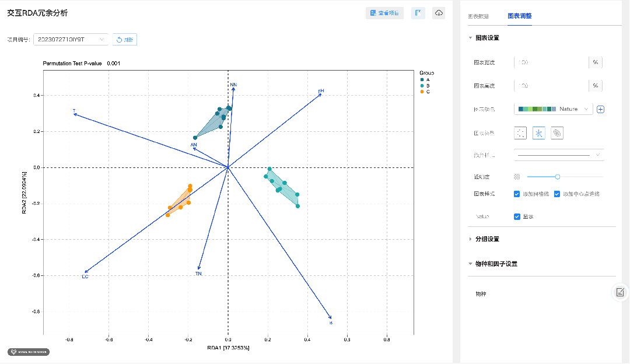630x364 pixels.
Task: Click the 查看项目 button
Action: [384, 13]
